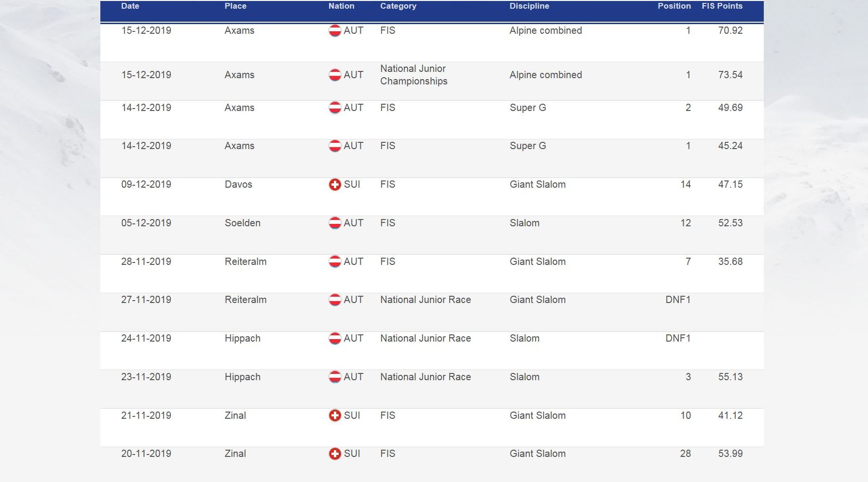This screenshot has width=868, height=482.
Task: Click Austria flag in Soelden row
Action: 335,223
